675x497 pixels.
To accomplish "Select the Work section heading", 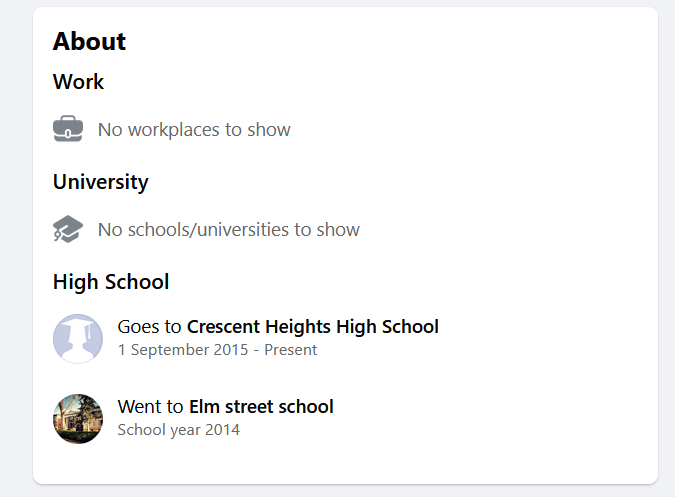I will pyautogui.click(x=78, y=82).
